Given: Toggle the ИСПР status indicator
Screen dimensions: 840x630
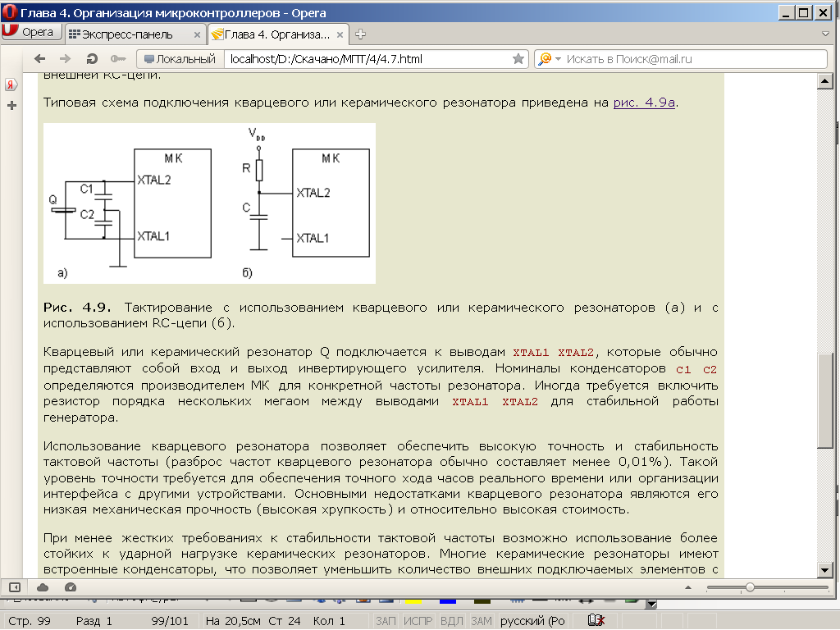Looking at the screenshot, I should [x=418, y=621].
